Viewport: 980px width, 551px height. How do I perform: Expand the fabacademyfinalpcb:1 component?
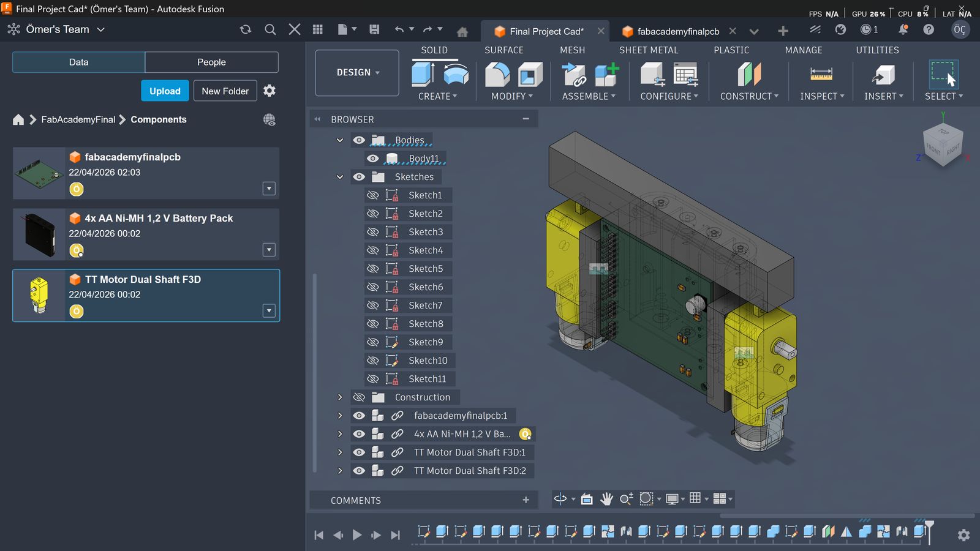click(340, 416)
